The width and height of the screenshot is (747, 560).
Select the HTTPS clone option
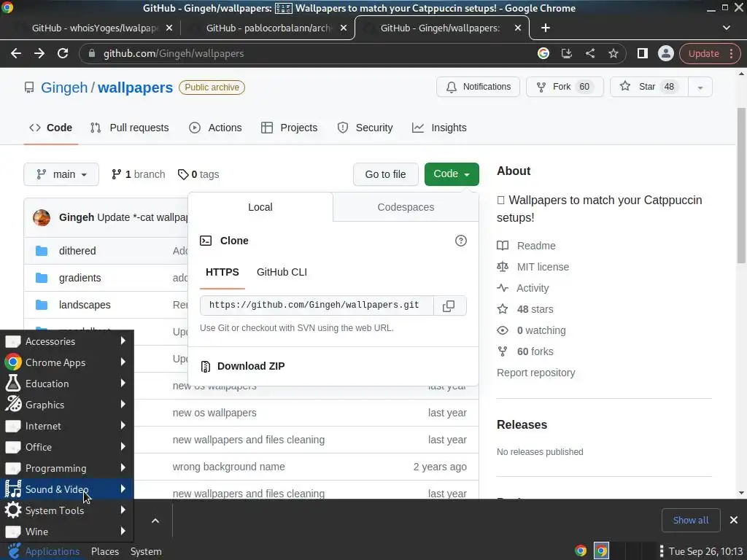(222, 273)
